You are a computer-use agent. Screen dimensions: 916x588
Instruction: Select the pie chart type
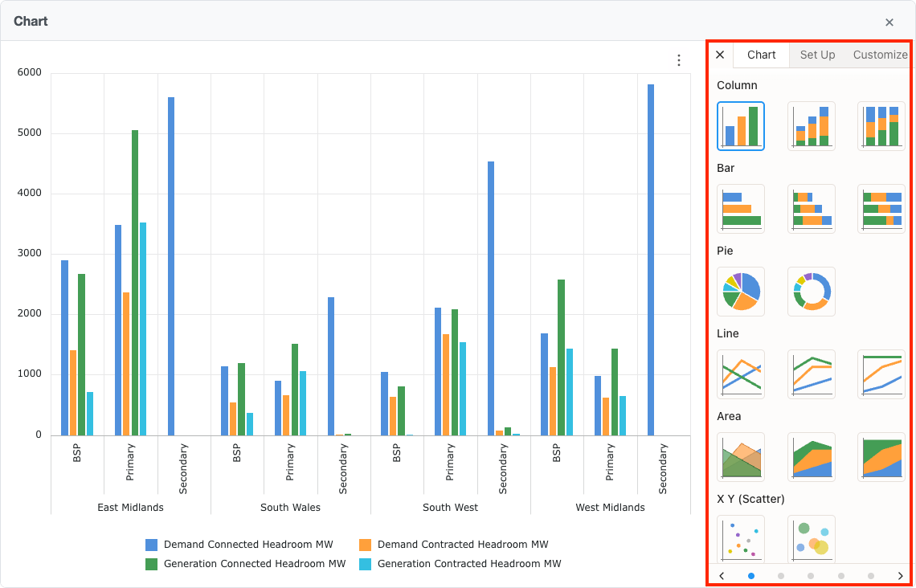tap(740, 291)
